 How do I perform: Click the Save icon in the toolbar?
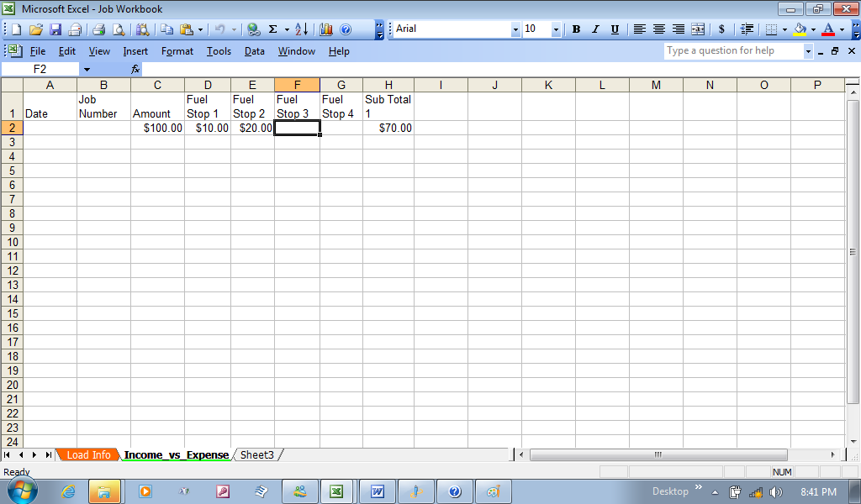coord(55,29)
